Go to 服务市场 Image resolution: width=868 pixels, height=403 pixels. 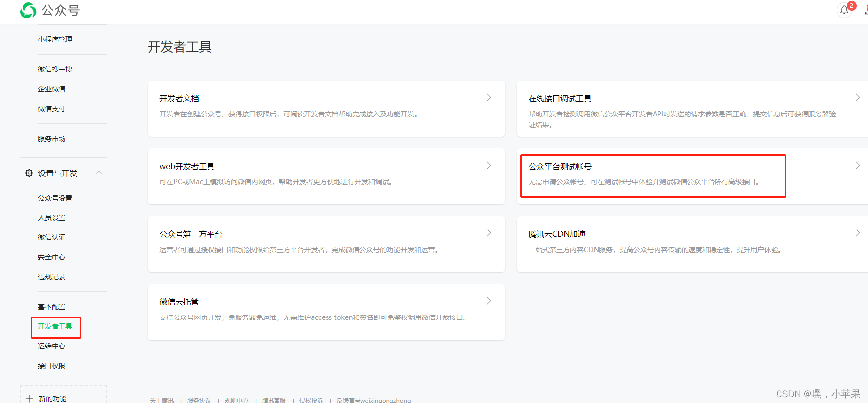point(52,139)
